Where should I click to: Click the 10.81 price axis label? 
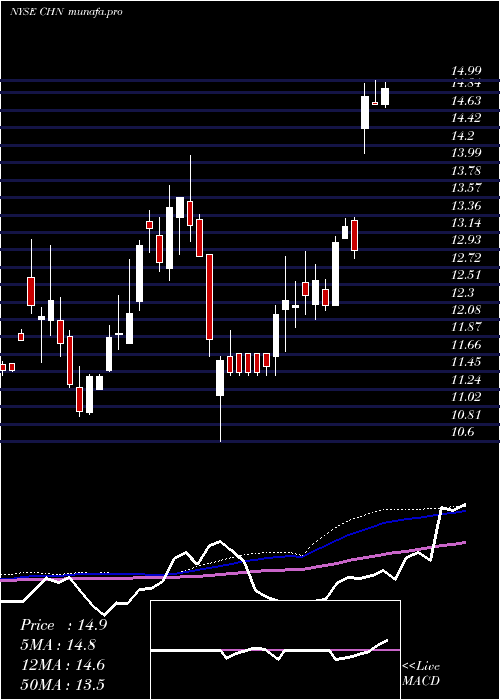466,414
